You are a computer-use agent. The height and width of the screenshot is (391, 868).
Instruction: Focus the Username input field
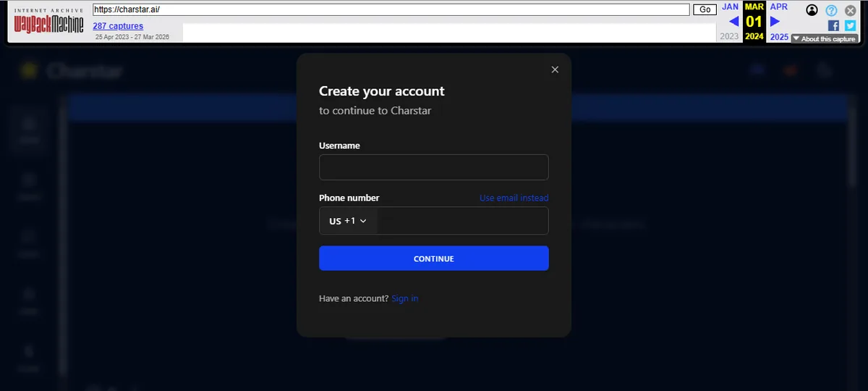pos(434,167)
